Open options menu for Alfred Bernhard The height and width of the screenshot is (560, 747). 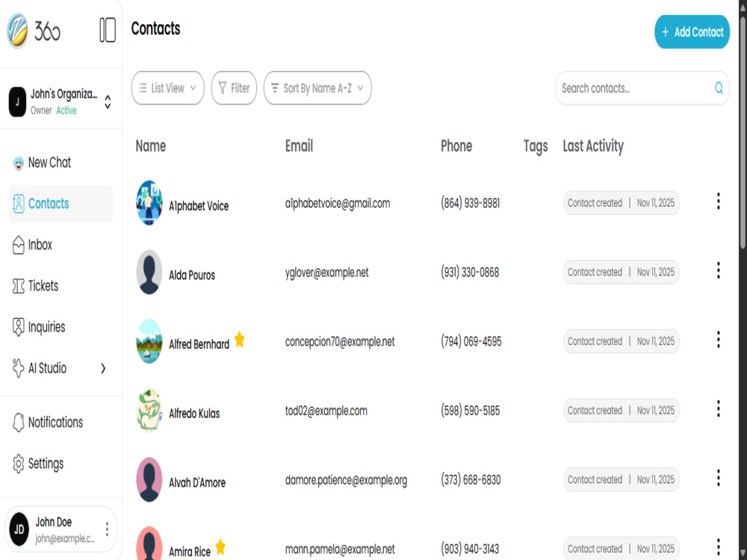pyautogui.click(x=718, y=340)
